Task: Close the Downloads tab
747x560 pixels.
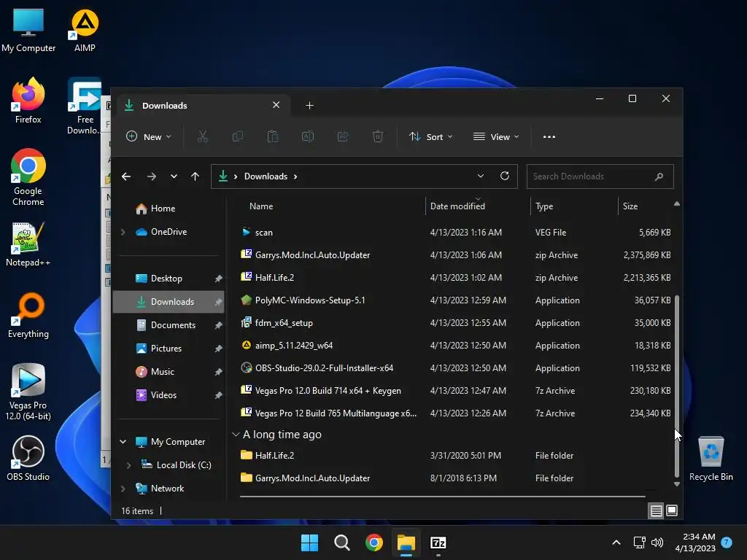Action: pyautogui.click(x=276, y=105)
